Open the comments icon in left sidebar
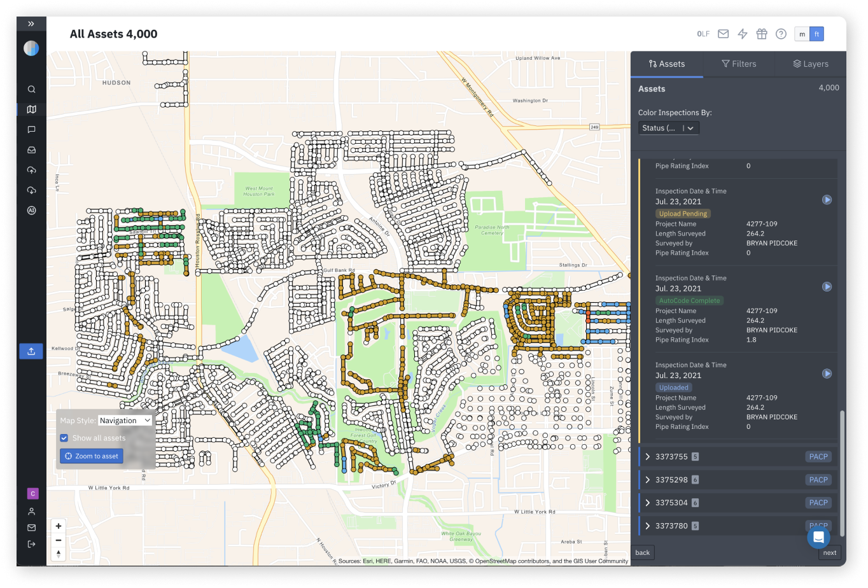This screenshot has height=588, width=868. (x=31, y=130)
